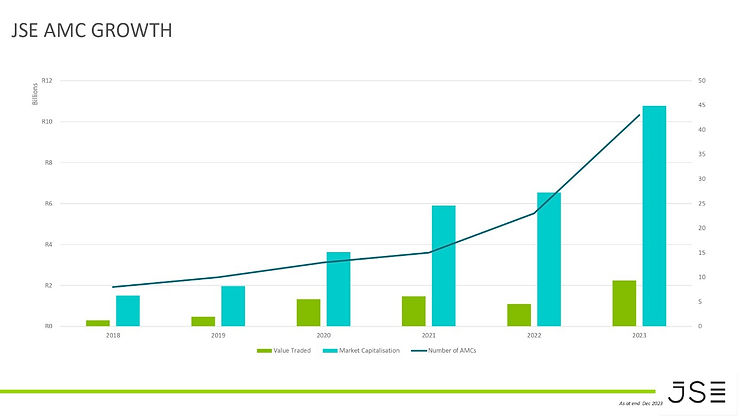This screenshot has width=740, height=417.
Task: Click the 2018 axis label
Action: [x=113, y=335]
